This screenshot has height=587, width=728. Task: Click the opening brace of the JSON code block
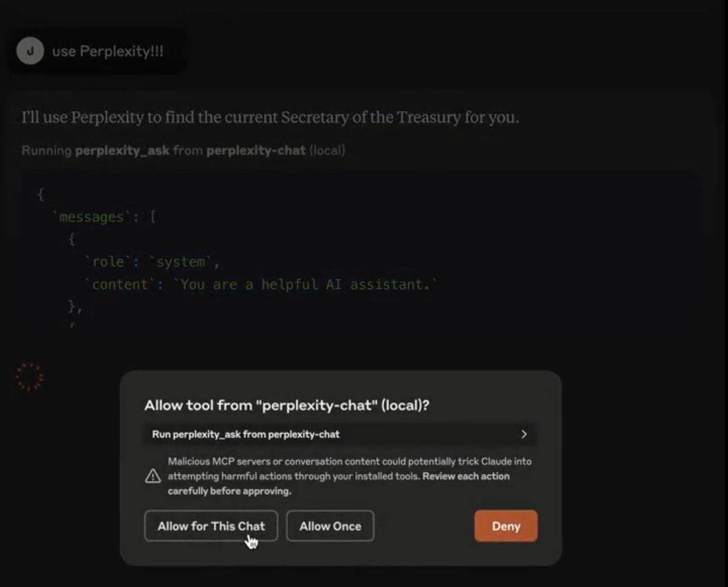[x=40, y=194]
